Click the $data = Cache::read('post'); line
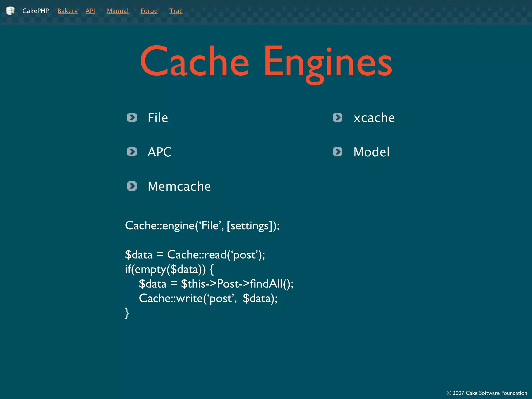This screenshot has width=532, height=399. tap(195, 255)
